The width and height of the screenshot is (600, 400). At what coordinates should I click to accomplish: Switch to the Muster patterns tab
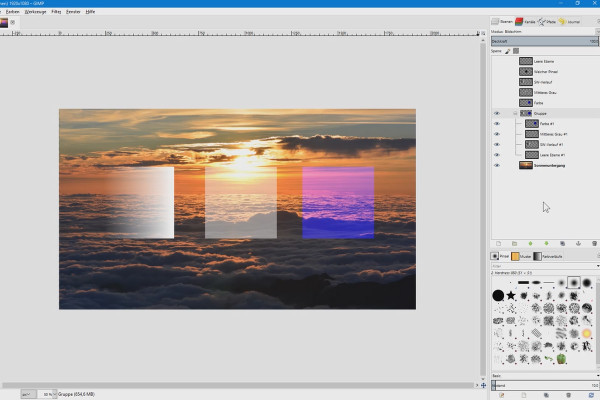tap(521, 256)
